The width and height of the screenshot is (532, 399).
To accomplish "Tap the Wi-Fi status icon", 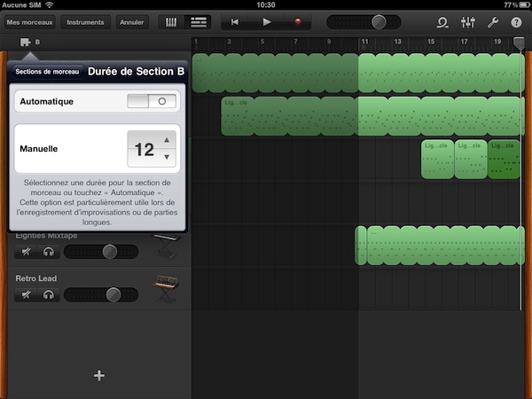I will click(x=50, y=4).
